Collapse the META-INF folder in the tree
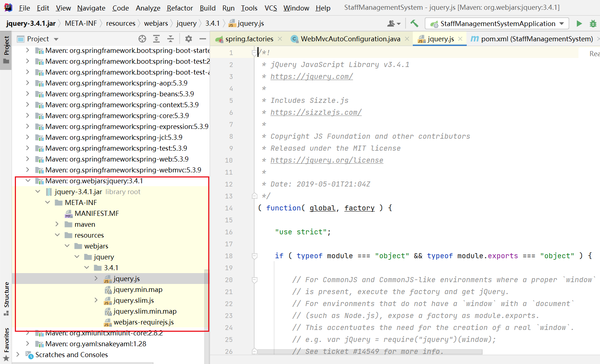Screen dimensions: 600x364 click(47, 202)
